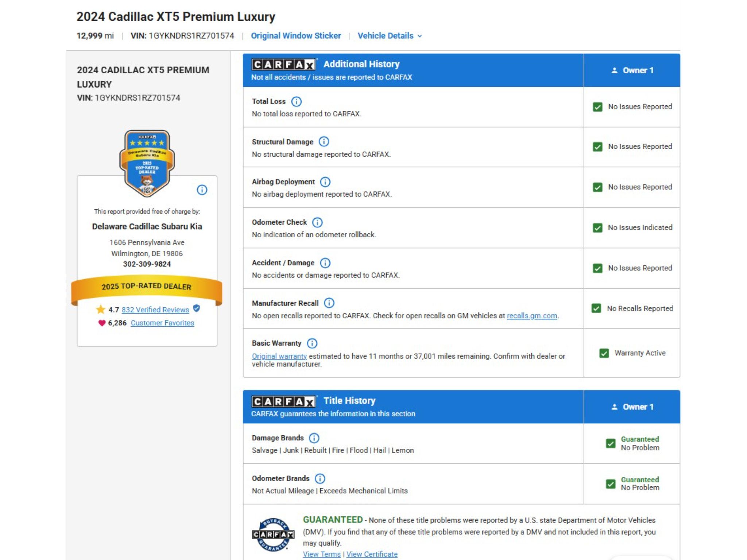Click the dealer name Delaware Cadillac Subaru Kia
Screen dimensions: 747x560
click(147, 226)
